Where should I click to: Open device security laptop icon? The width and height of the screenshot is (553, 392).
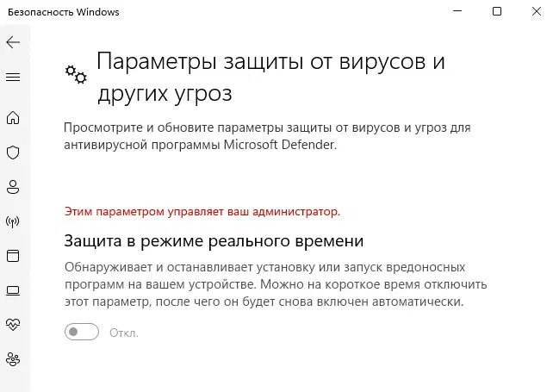click(13, 290)
